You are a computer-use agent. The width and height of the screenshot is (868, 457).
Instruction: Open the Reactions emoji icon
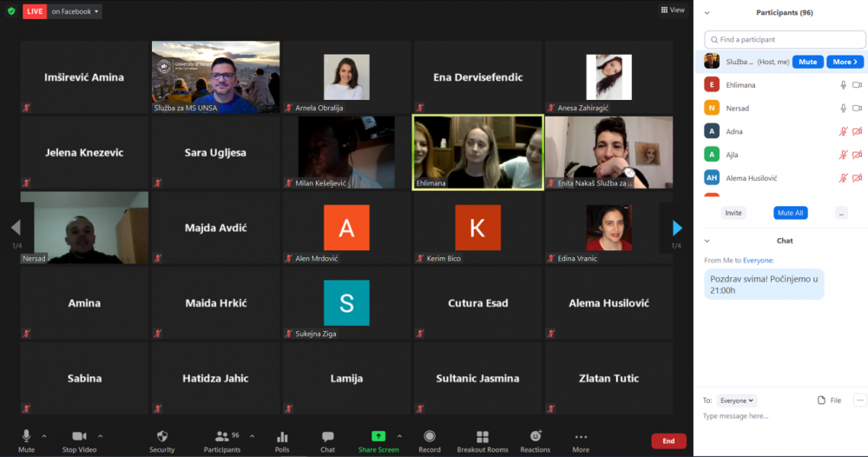536,436
